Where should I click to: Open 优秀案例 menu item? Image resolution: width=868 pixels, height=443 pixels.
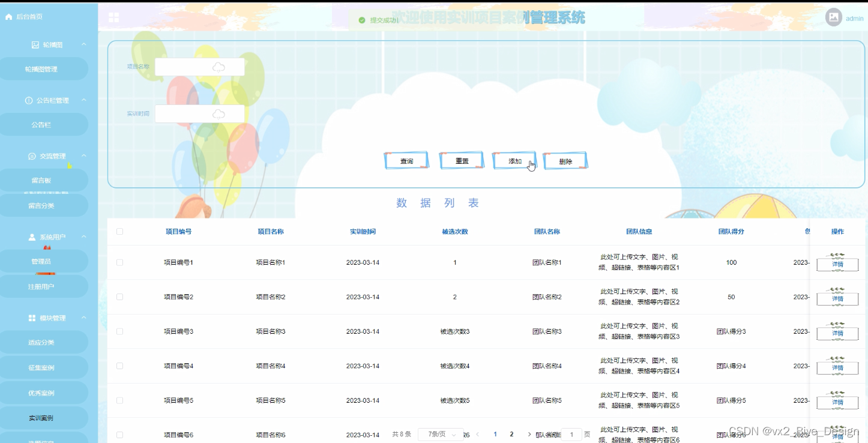tap(42, 393)
